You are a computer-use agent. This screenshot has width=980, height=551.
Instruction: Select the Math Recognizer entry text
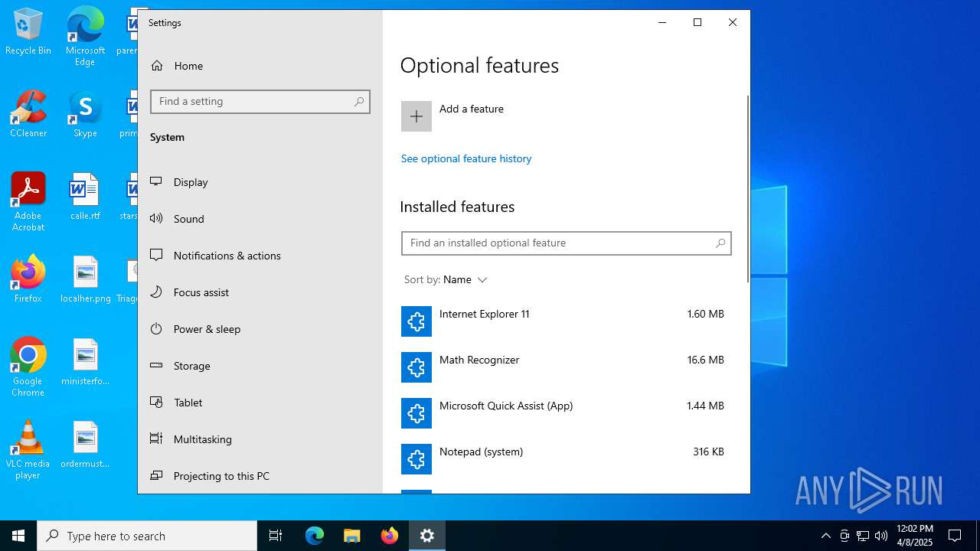pyautogui.click(x=479, y=360)
